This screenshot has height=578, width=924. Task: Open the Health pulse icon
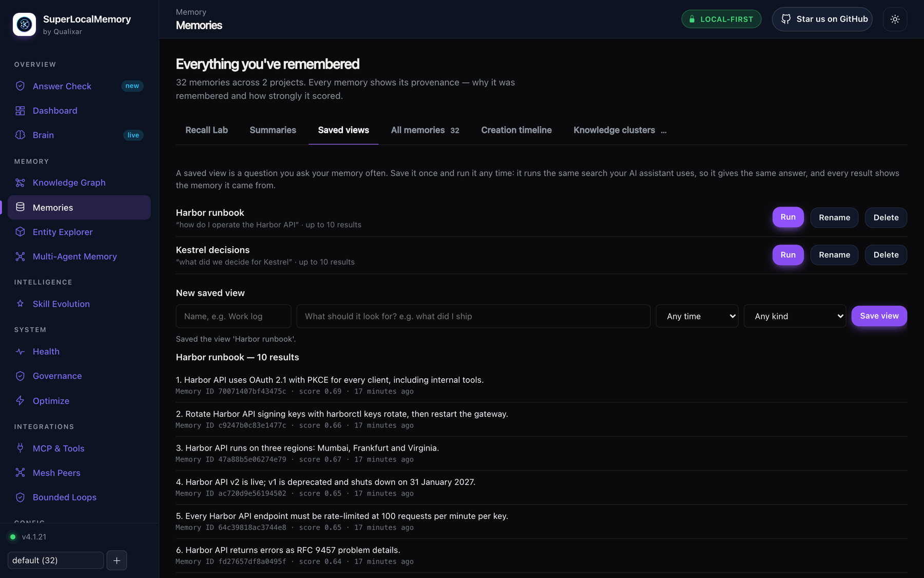click(20, 351)
